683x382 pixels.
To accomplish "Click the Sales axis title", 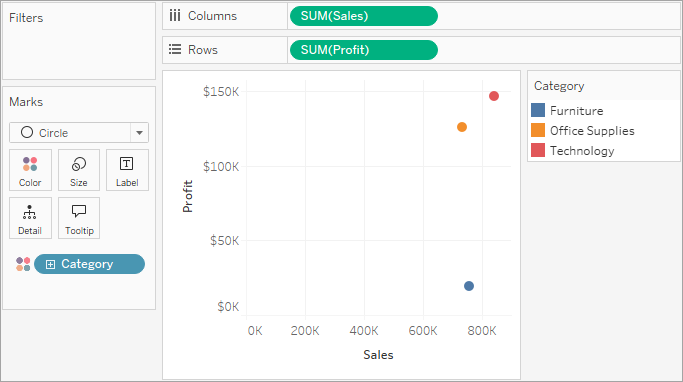I will point(378,355).
